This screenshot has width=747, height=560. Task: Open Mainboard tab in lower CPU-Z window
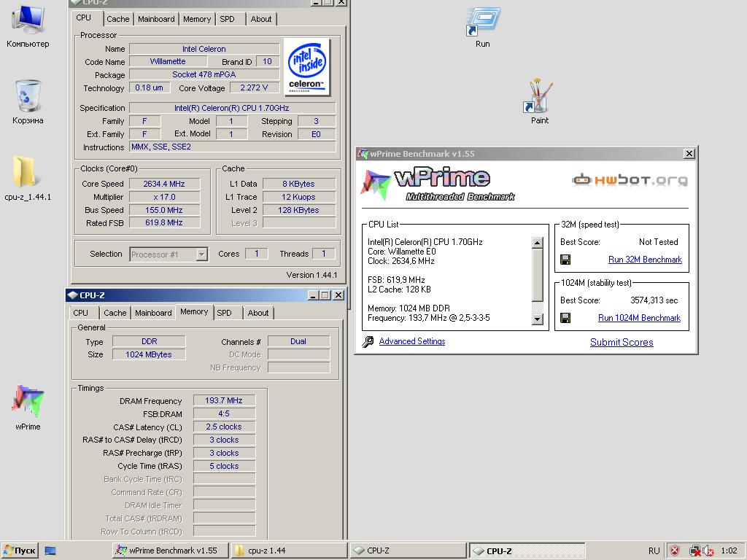pos(153,313)
